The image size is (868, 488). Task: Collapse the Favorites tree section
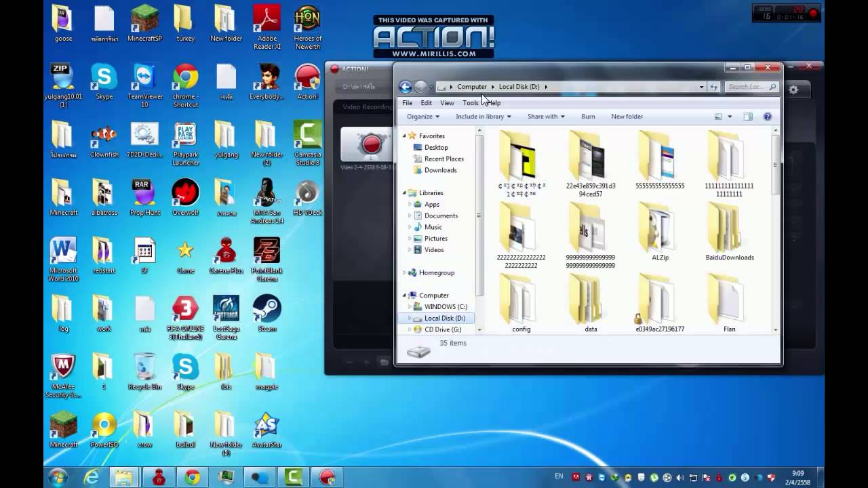point(406,136)
